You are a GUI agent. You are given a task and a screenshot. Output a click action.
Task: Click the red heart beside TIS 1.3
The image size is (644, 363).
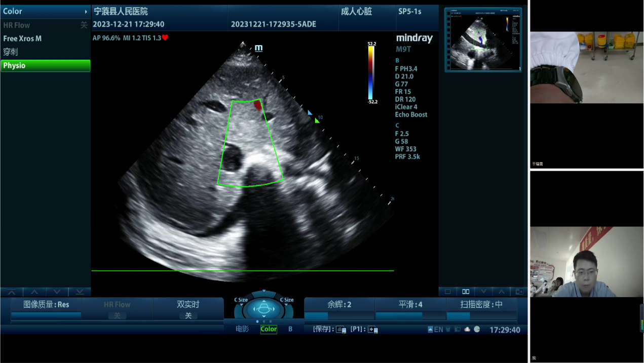tap(165, 37)
